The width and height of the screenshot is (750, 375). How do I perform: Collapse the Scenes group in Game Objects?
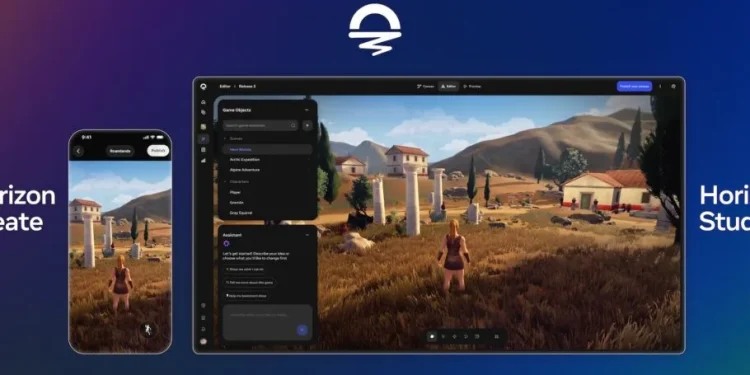point(225,139)
